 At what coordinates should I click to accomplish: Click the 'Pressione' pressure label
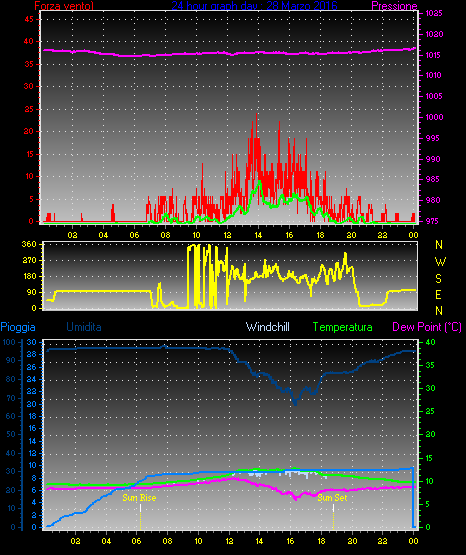394,6
